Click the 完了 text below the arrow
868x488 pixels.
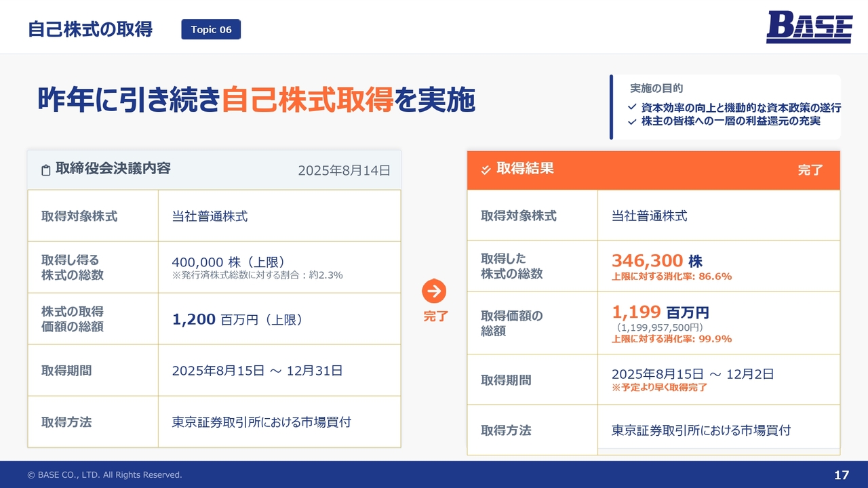pyautogui.click(x=435, y=317)
